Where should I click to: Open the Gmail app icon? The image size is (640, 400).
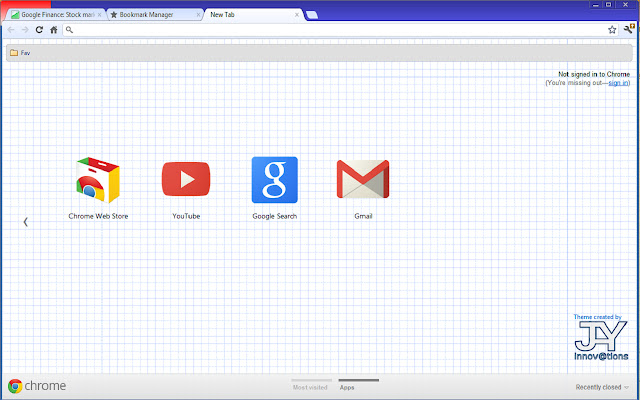pos(363,179)
